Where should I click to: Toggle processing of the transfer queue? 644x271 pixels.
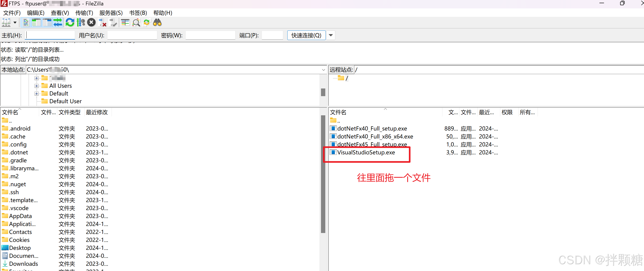[81, 23]
